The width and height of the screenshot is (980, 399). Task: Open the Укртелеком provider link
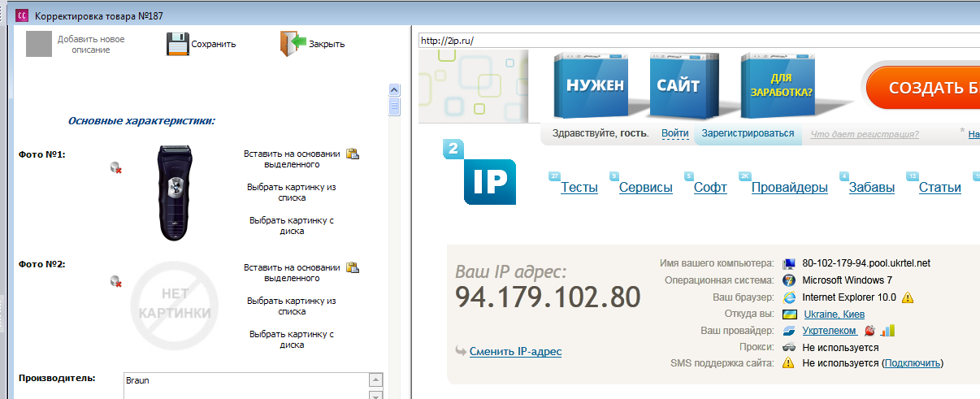click(x=830, y=331)
